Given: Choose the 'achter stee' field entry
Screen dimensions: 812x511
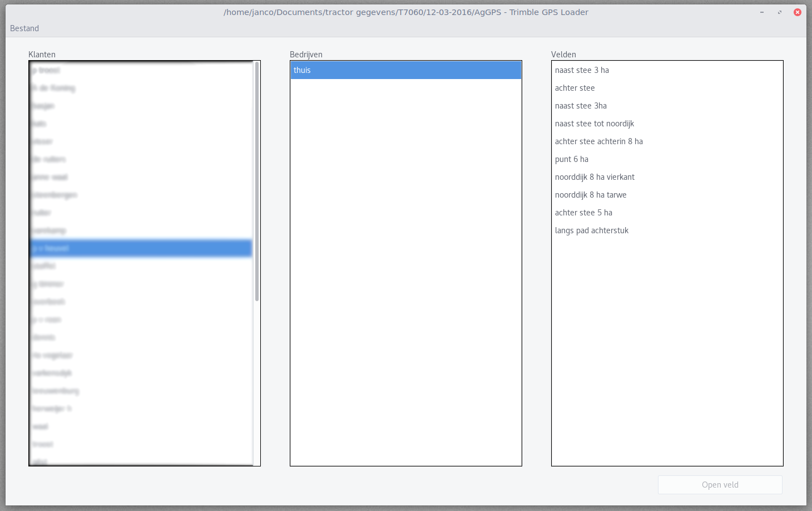Looking at the screenshot, I should coord(575,88).
